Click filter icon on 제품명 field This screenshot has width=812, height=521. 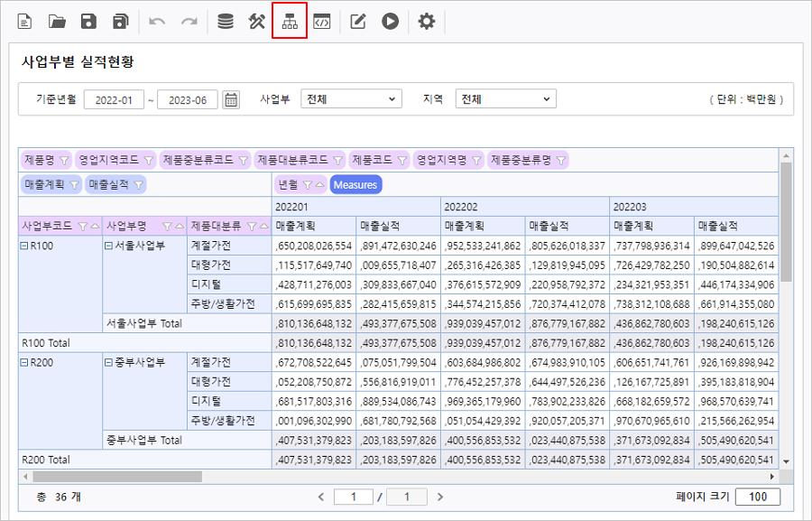coord(64,161)
